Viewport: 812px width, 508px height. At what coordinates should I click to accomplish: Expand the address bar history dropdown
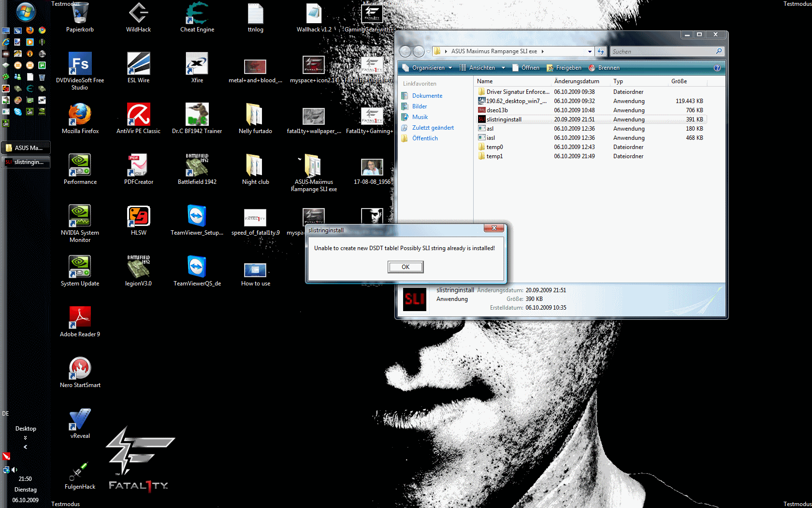coord(590,51)
